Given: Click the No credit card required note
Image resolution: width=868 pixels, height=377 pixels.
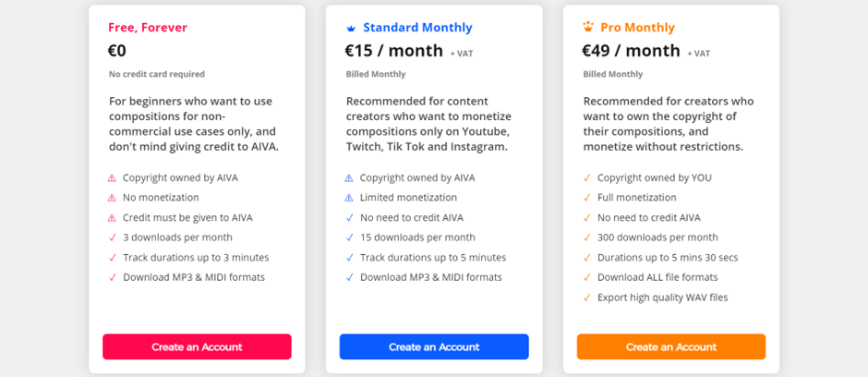Looking at the screenshot, I should click(x=157, y=74).
